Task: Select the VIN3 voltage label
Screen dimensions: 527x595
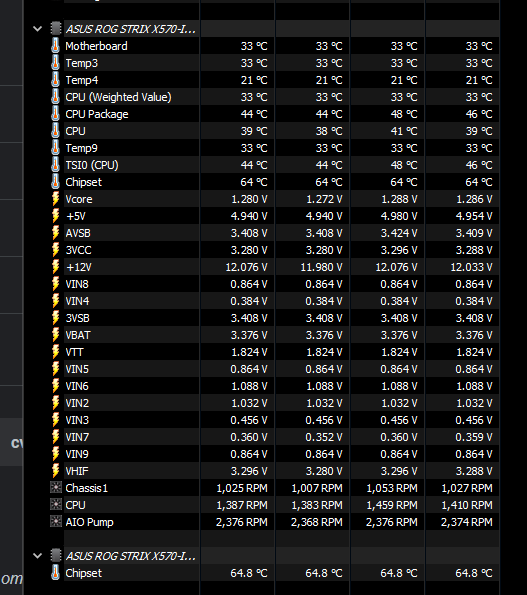Action: (77, 420)
